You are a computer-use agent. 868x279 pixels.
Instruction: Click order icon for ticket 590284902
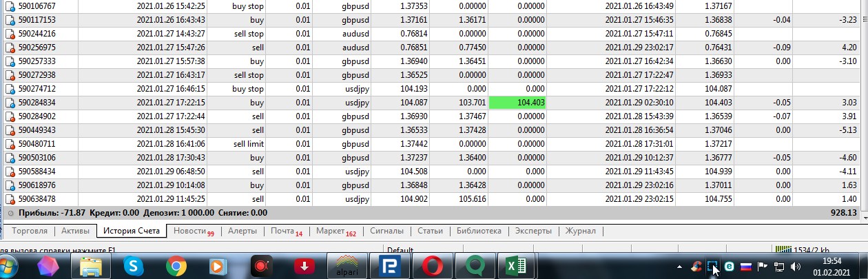click(10, 116)
